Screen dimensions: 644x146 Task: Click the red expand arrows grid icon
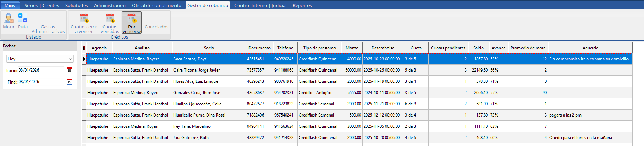point(84,48)
